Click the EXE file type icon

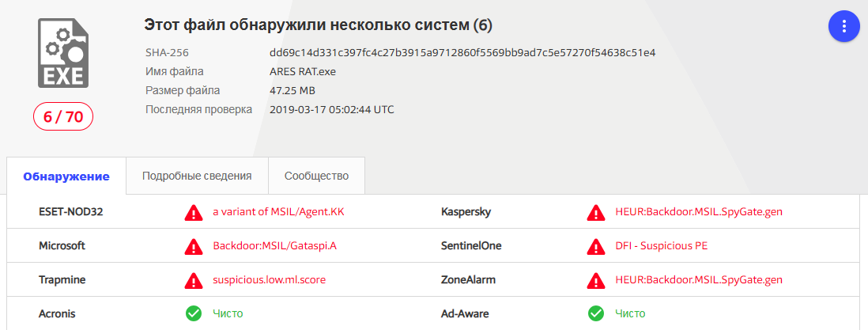tap(63, 54)
